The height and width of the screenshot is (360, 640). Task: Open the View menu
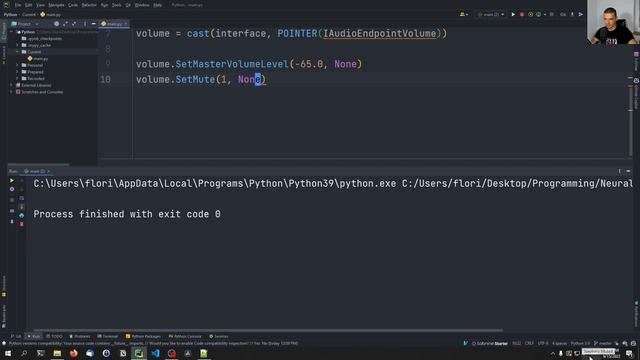(x=40, y=5)
